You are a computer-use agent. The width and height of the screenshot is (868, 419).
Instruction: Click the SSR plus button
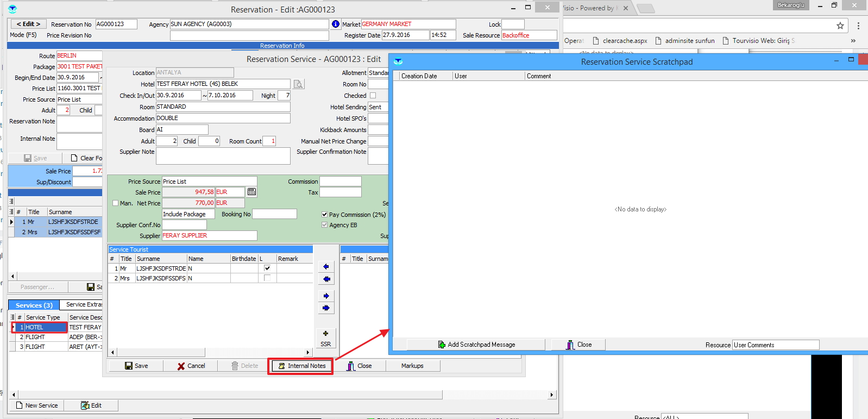[325, 334]
